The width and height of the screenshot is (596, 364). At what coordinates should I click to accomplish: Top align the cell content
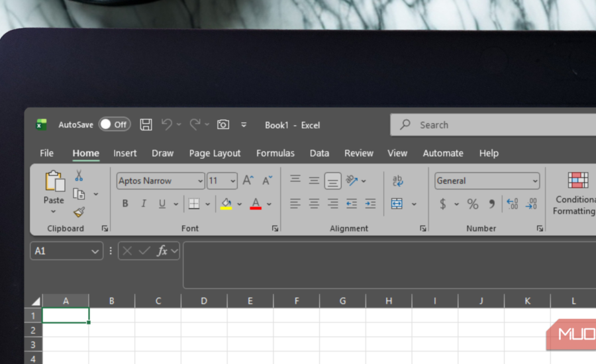[x=295, y=179]
